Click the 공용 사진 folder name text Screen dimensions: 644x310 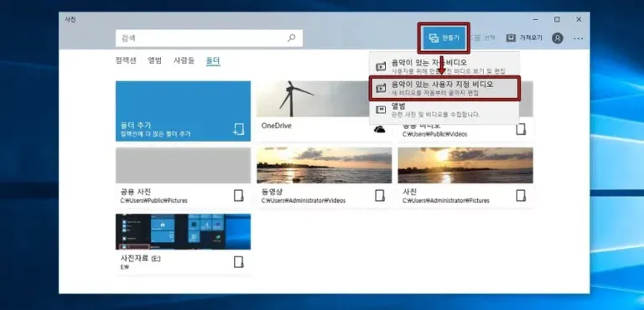pyautogui.click(x=136, y=192)
